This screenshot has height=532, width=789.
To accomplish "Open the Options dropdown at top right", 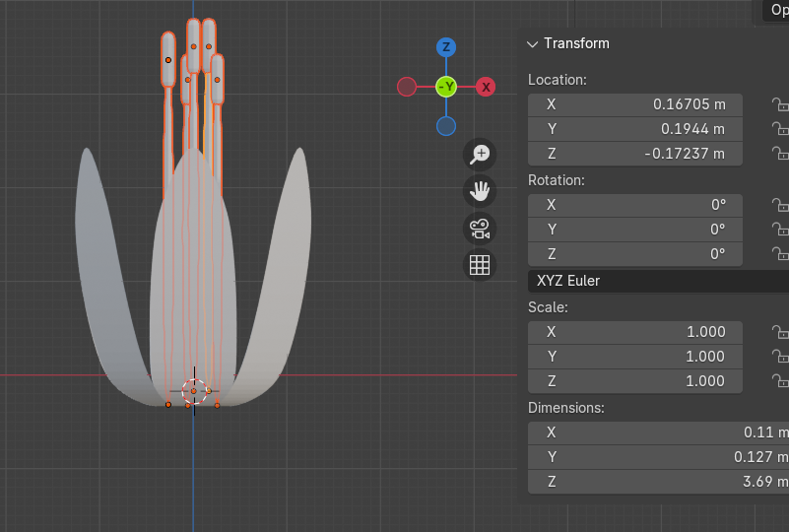I will [x=776, y=10].
